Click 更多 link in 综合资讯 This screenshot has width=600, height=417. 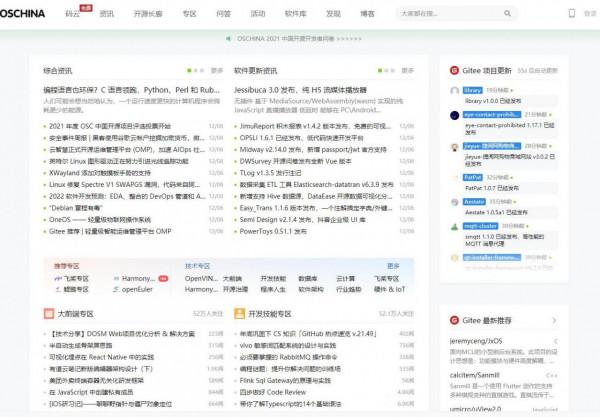click(217, 70)
